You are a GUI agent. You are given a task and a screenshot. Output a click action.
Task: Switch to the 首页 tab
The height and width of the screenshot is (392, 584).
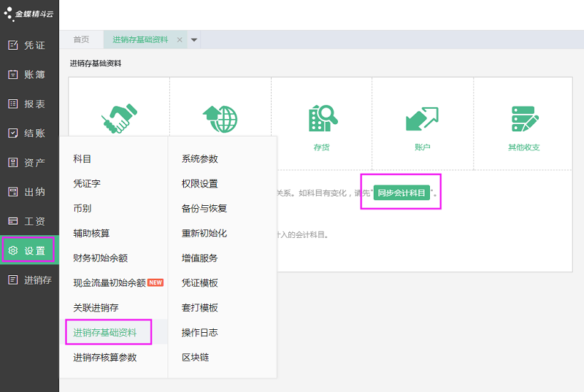point(81,40)
